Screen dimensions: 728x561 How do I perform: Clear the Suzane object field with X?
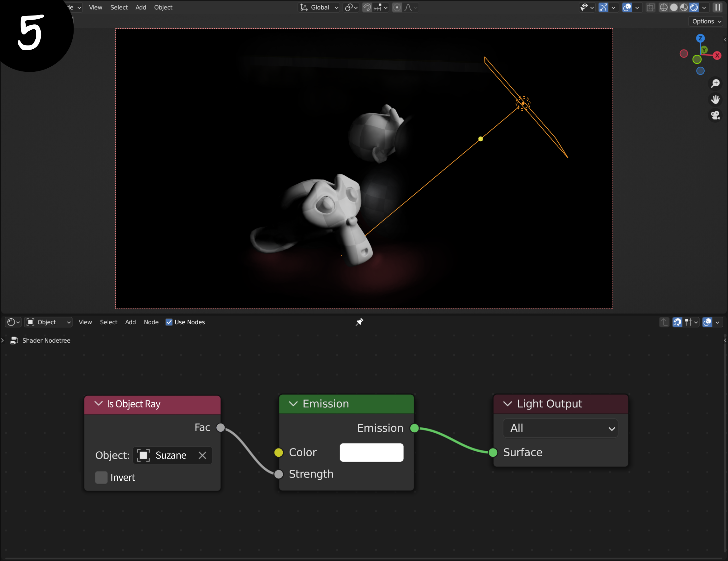[202, 455]
